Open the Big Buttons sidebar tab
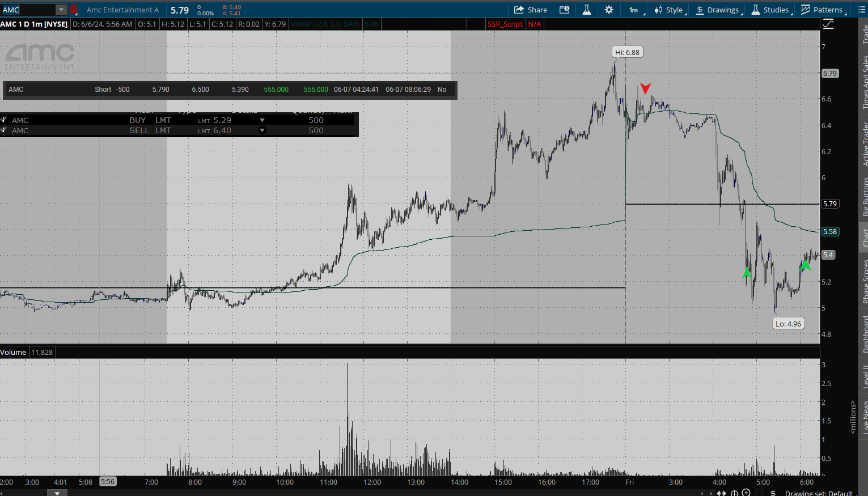868x496 pixels. click(864, 197)
